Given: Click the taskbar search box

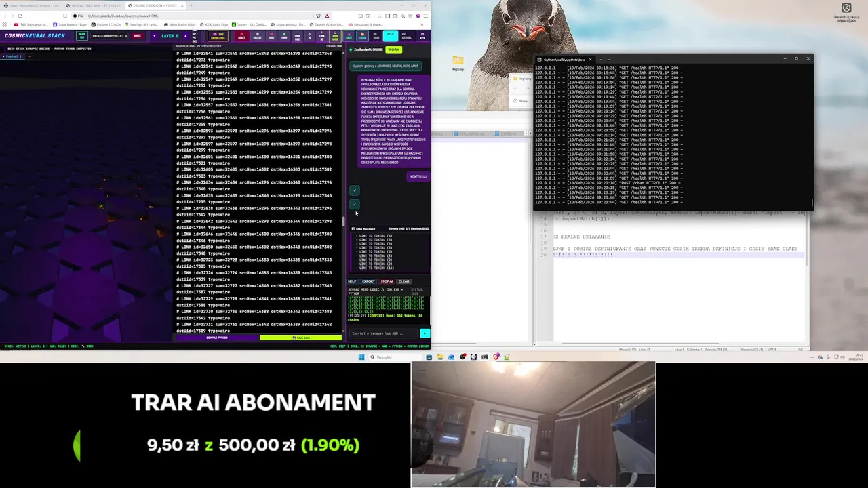Looking at the screenshot, I should pos(395,357).
